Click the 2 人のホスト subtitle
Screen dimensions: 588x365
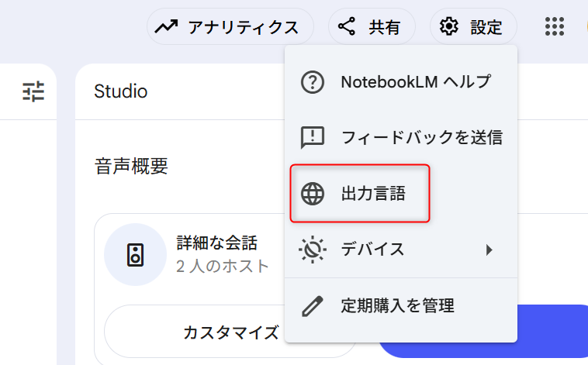point(223,267)
